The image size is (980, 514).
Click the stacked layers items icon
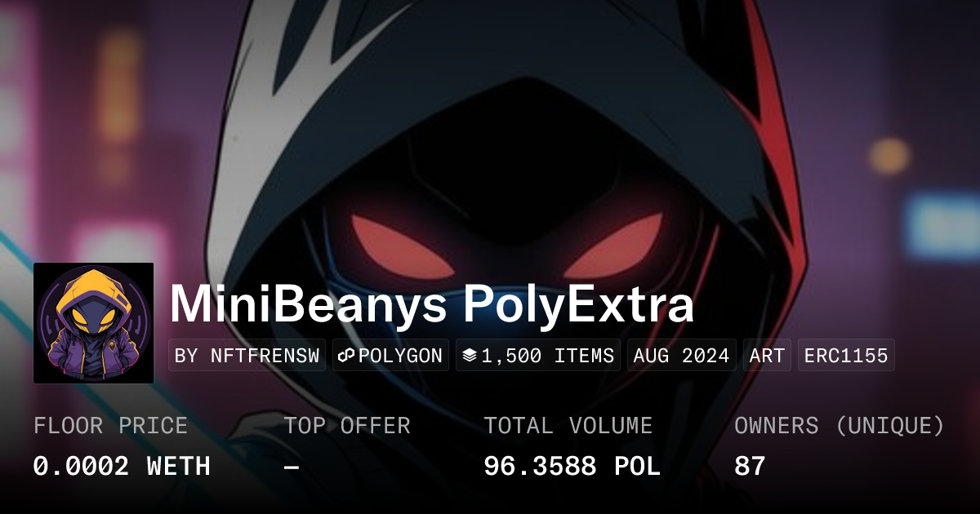click(469, 356)
